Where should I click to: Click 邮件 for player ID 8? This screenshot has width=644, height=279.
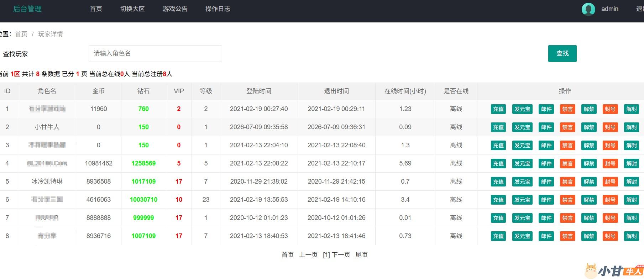[546, 236]
